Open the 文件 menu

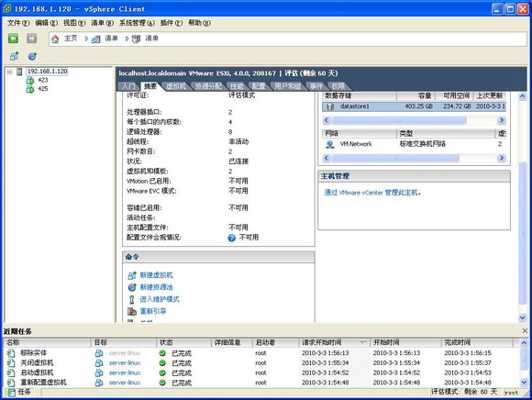18,23
